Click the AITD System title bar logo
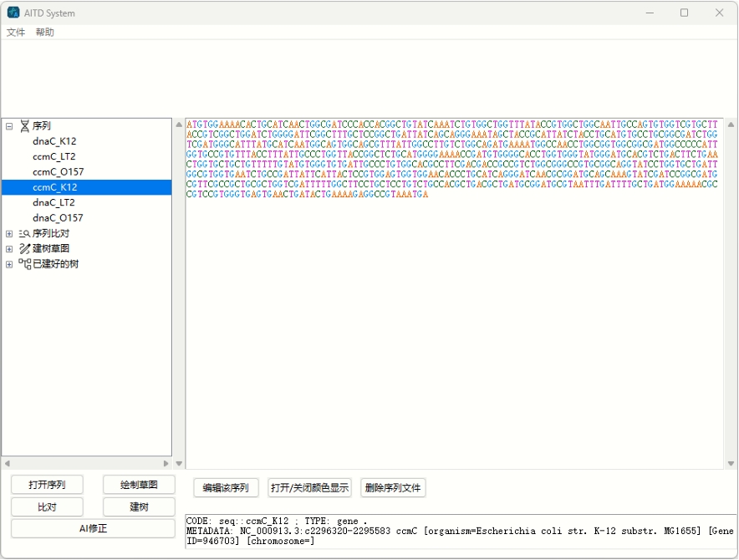This screenshot has height=560, width=739. click(13, 13)
